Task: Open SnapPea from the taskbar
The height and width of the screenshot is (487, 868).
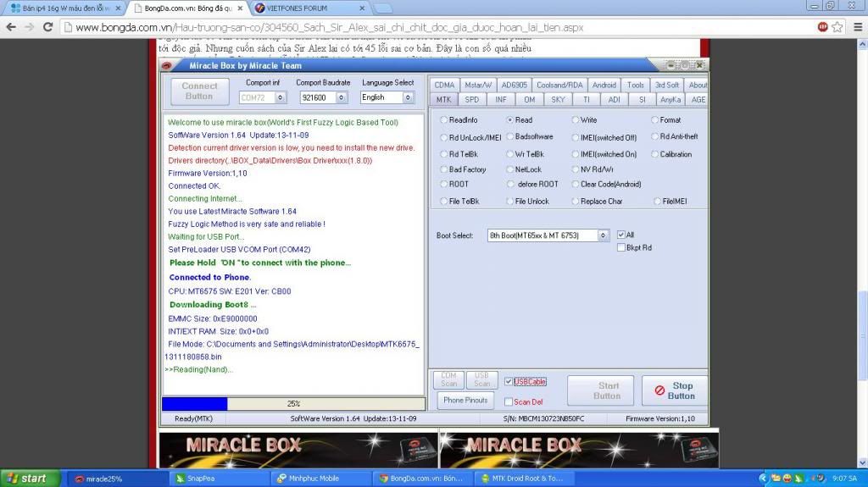Action: 221,479
